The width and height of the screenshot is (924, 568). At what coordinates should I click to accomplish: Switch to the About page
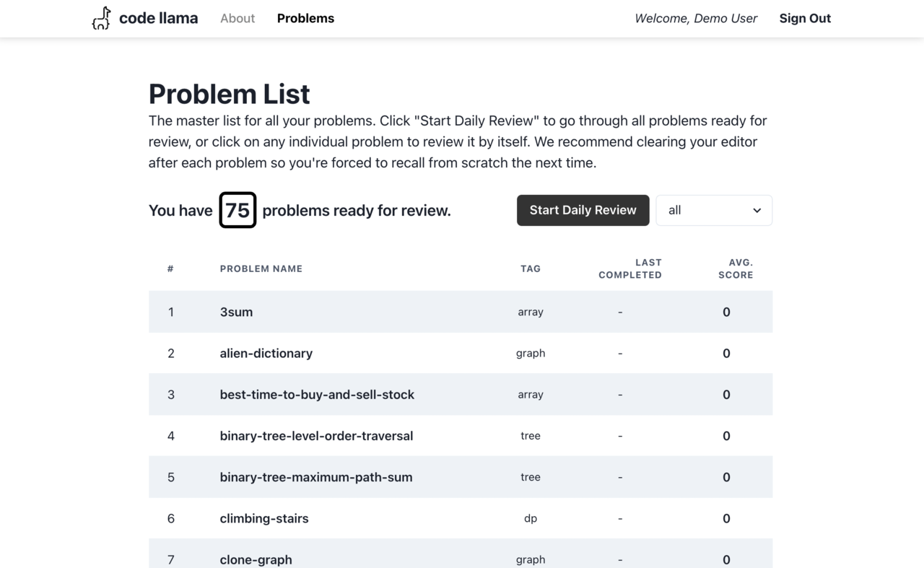point(237,18)
